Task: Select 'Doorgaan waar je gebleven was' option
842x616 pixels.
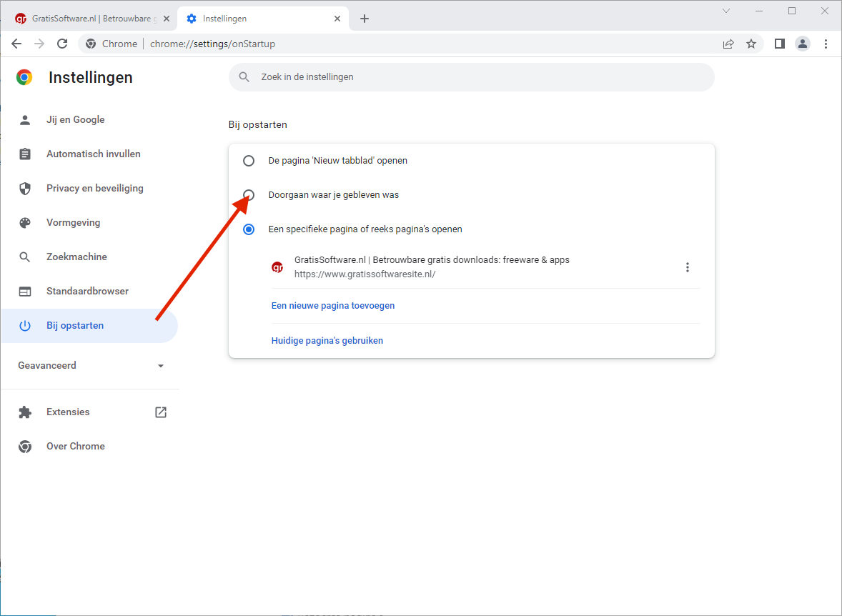Action: 249,195
